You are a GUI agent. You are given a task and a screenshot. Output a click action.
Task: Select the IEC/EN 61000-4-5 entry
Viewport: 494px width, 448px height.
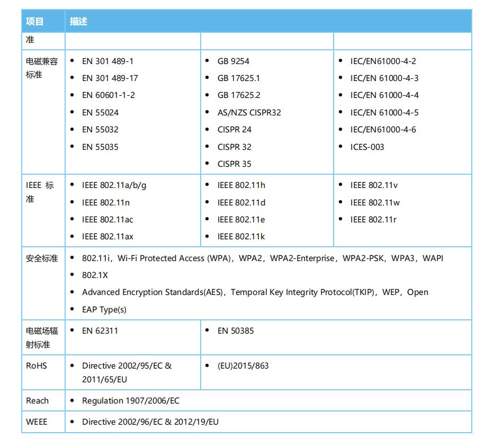(x=384, y=112)
